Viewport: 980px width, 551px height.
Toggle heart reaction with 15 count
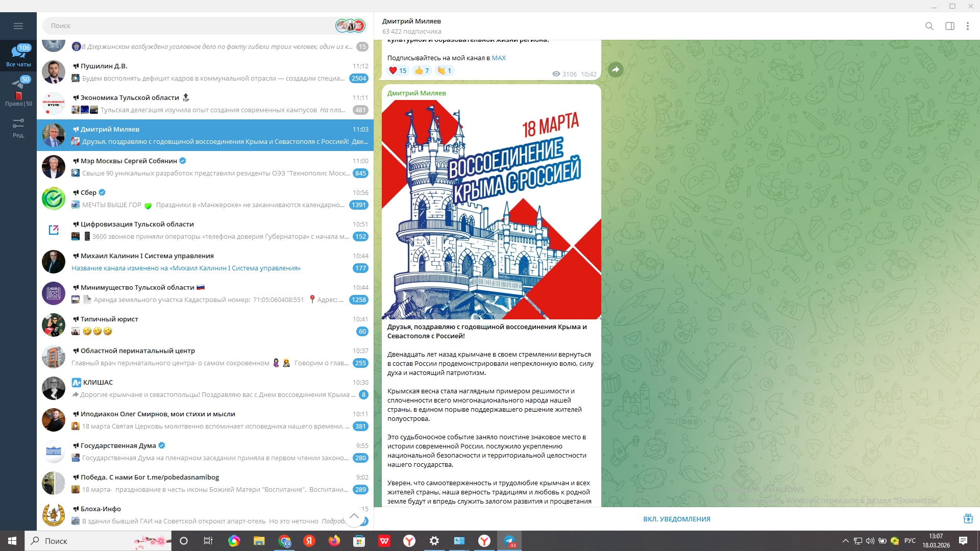(x=398, y=70)
